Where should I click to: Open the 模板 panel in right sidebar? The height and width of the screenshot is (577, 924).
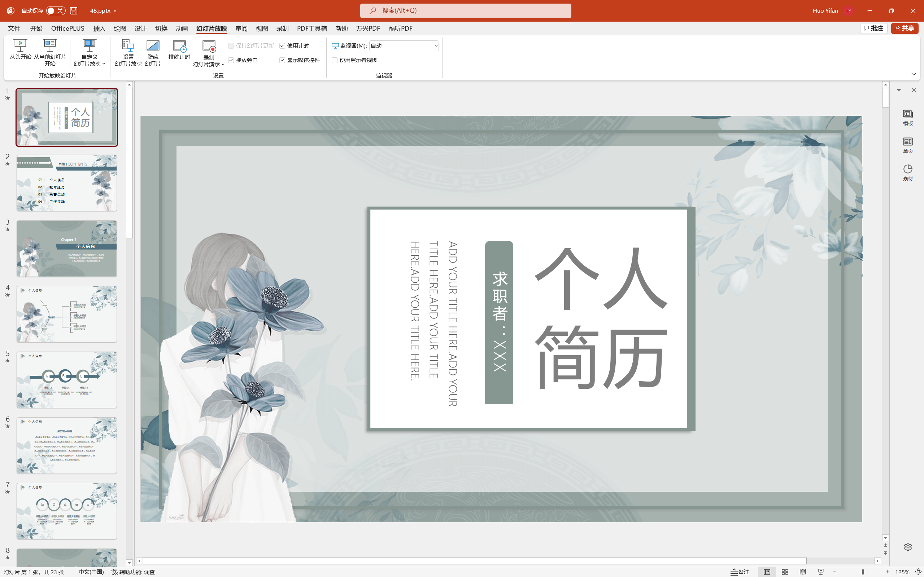(908, 117)
